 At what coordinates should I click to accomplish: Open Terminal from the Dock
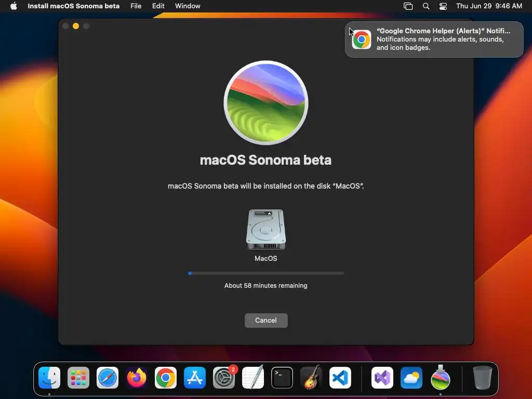pos(282,377)
